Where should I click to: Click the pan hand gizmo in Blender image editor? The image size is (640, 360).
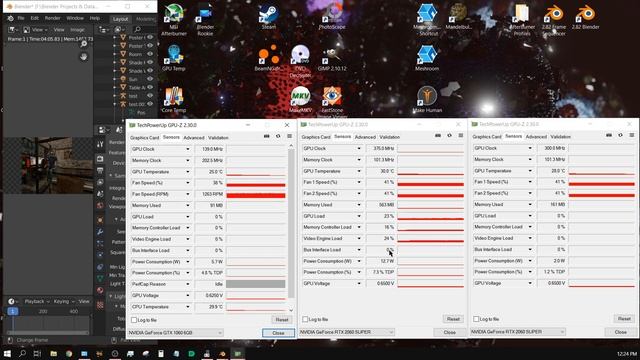pos(84,57)
